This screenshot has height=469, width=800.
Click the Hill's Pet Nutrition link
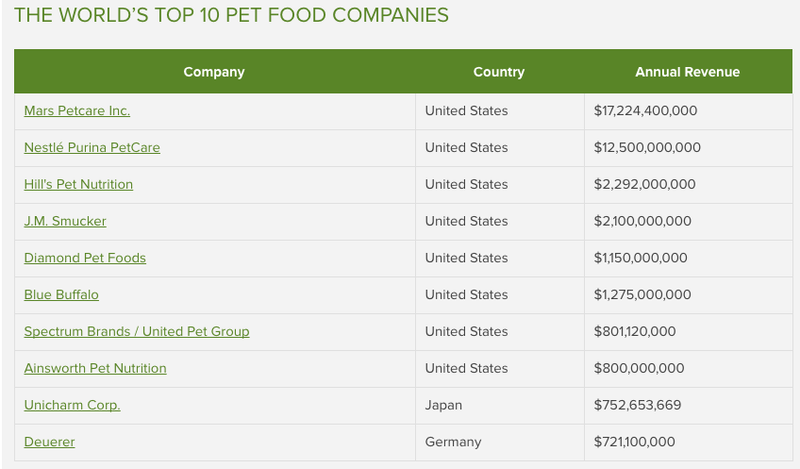click(x=78, y=184)
